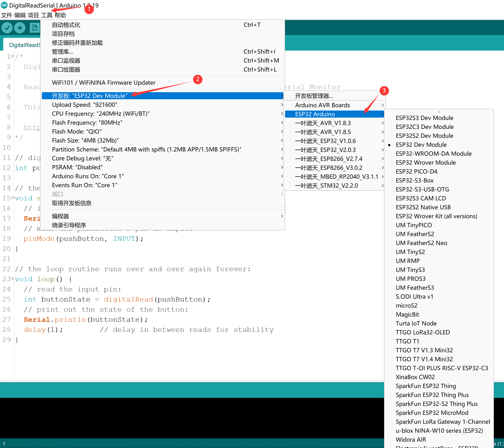Switch to the DigitalReadSerial sketch tab
504x448 pixels.
[x=24, y=45]
